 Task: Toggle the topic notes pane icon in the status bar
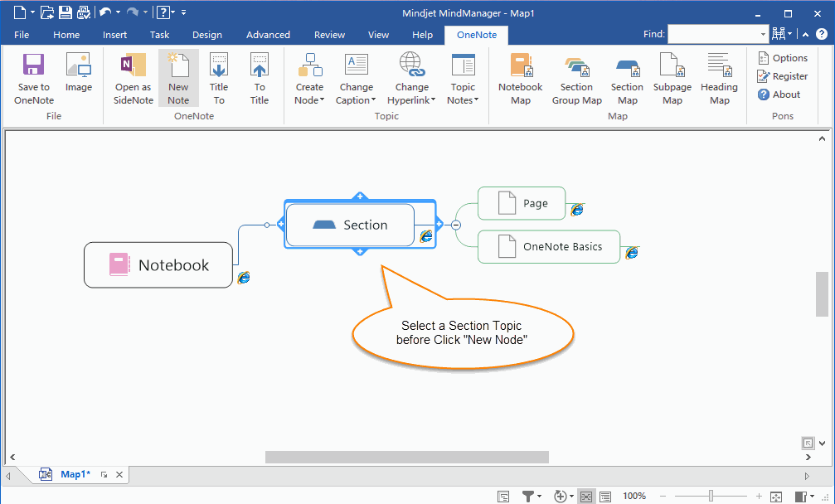tap(503, 497)
